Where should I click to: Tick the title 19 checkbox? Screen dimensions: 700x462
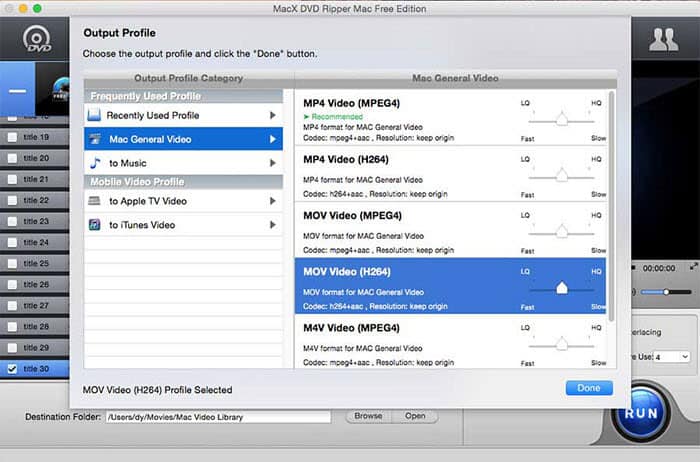pyautogui.click(x=12, y=137)
